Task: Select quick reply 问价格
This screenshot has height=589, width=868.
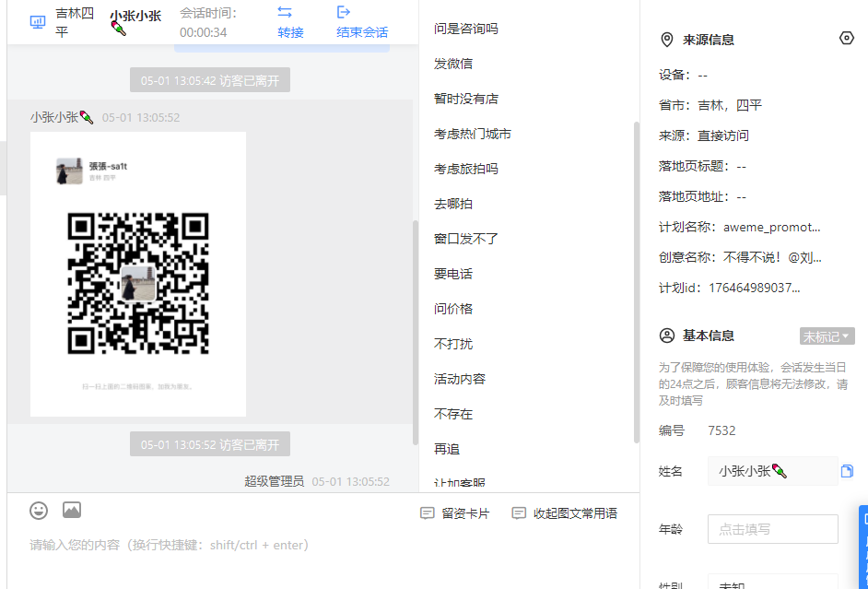Action: pyautogui.click(x=453, y=309)
